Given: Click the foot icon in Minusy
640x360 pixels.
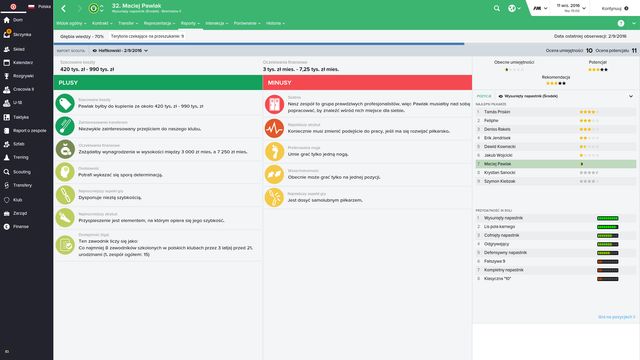Looking at the screenshot, I should (274, 151).
